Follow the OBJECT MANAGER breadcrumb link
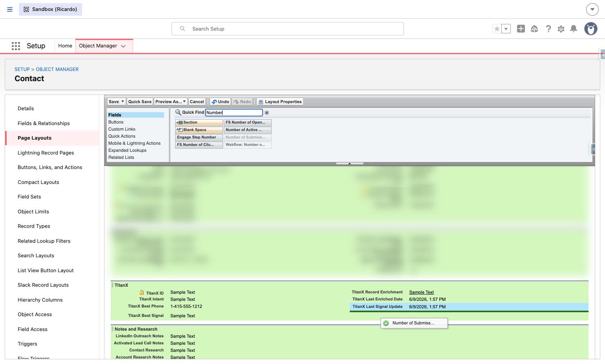The width and height of the screenshot is (605, 364). point(57,69)
